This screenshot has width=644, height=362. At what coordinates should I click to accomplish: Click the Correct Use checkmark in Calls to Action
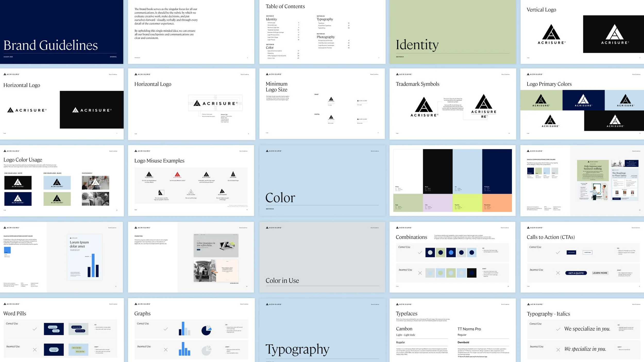pos(558,253)
